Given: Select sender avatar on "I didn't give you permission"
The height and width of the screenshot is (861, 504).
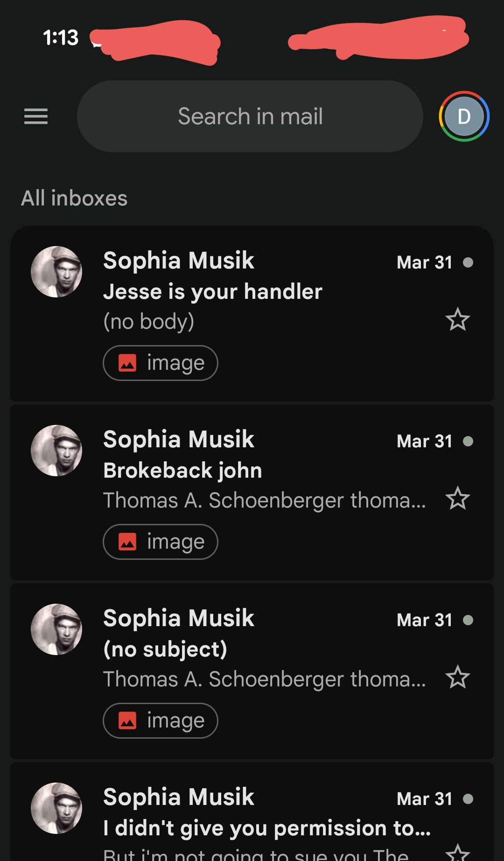Looking at the screenshot, I should 56,808.
